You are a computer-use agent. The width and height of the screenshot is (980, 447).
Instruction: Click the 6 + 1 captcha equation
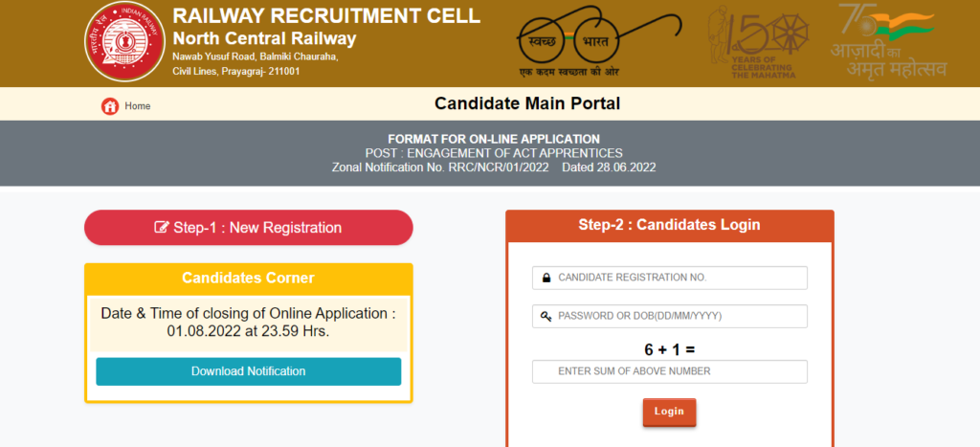tap(669, 346)
